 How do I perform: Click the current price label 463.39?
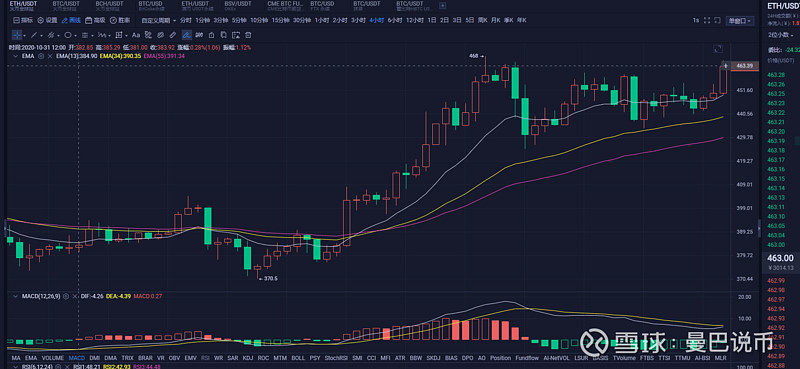pyautogui.click(x=745, y=66)
